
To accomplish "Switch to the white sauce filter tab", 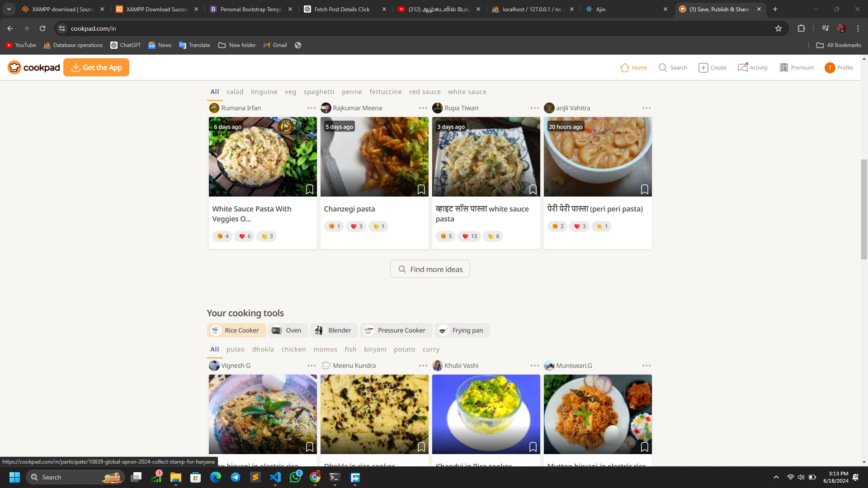I will coord(467,92).
